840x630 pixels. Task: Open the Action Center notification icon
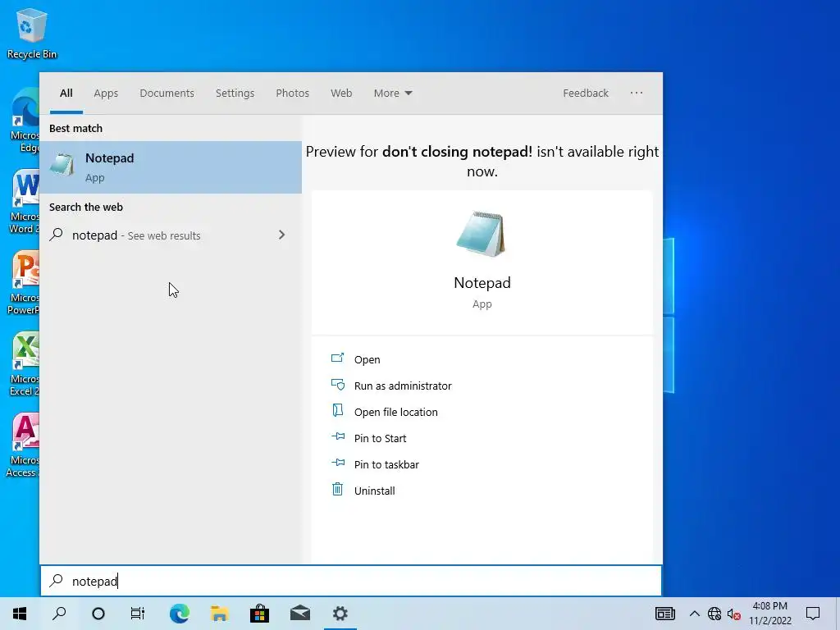(813, 614)
